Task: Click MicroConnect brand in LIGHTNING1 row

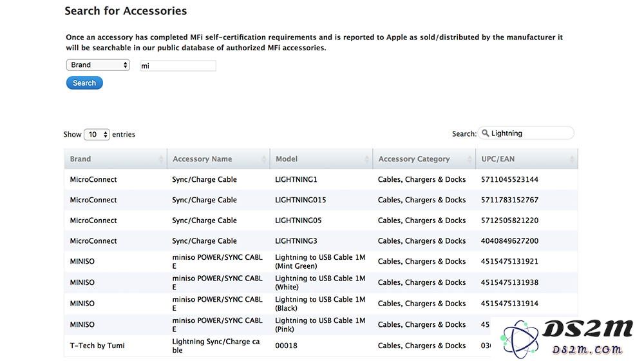Action: [x=93, y=179]
